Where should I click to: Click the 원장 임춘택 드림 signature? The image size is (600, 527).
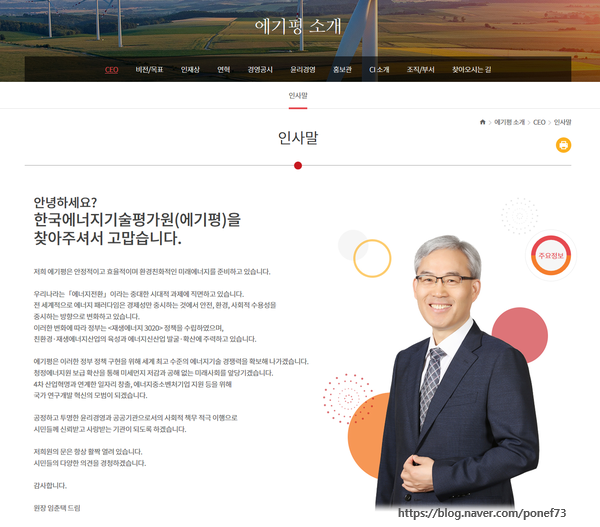[57, 508]
